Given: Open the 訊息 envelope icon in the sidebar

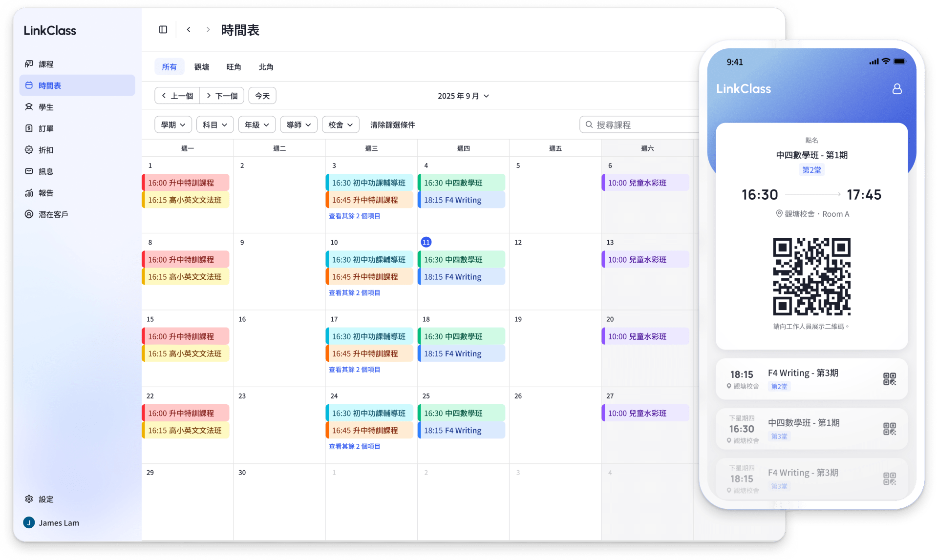Looking at the screenshot, I should point(29,171).
